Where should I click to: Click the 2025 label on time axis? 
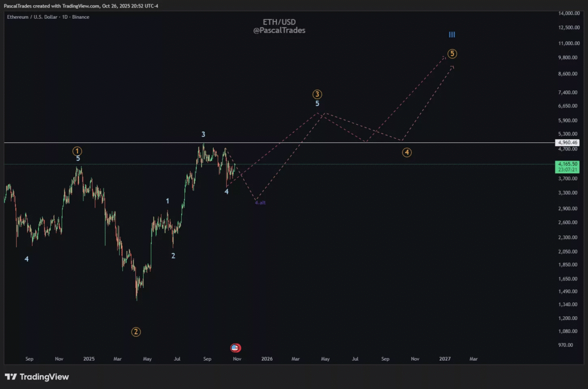point(89,359)
